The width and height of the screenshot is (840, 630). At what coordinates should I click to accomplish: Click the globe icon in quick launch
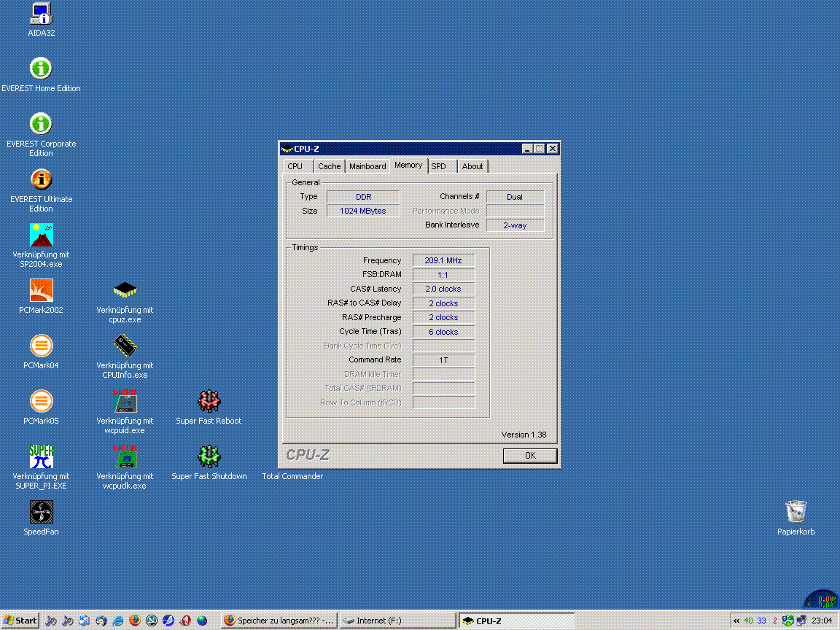point(202,621)
